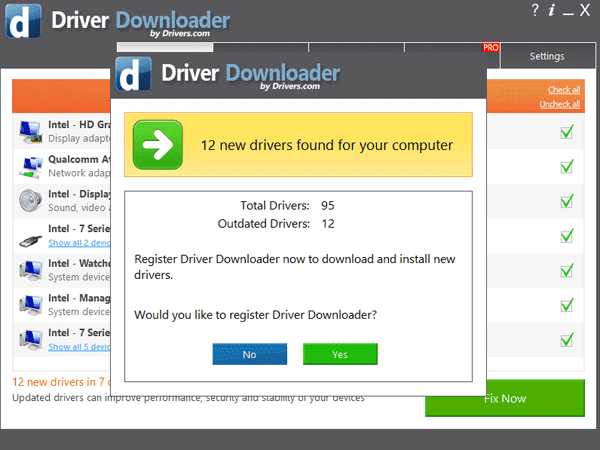Uncheck the Intel HD Graphics driver checkbox
The image size is (600, 450).
pos(567,132)
